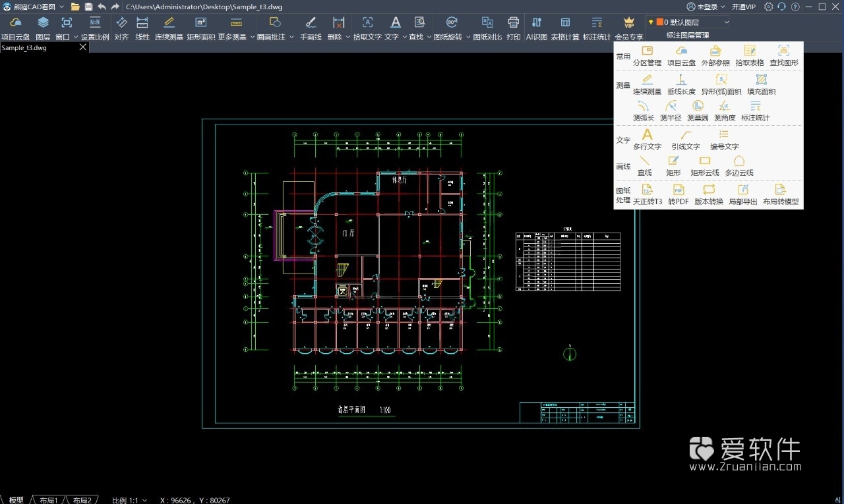This screenshot has height=504, width=844.
Task: Expand the 默认图层 layer dropdown
Action: pyautogui.click(x=727, y=22)
